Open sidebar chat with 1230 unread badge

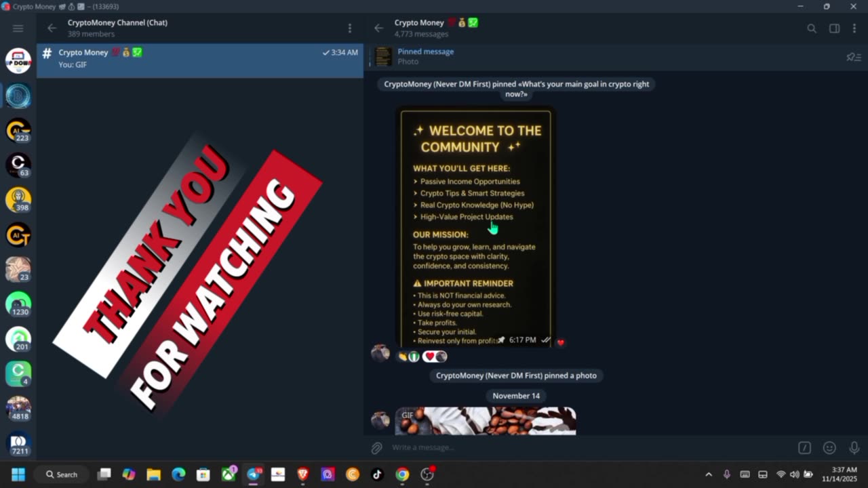(18, 304)
